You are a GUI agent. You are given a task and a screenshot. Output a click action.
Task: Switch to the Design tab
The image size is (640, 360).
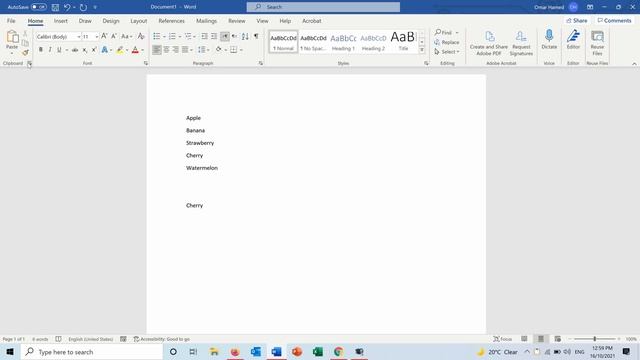coord(111,21)
